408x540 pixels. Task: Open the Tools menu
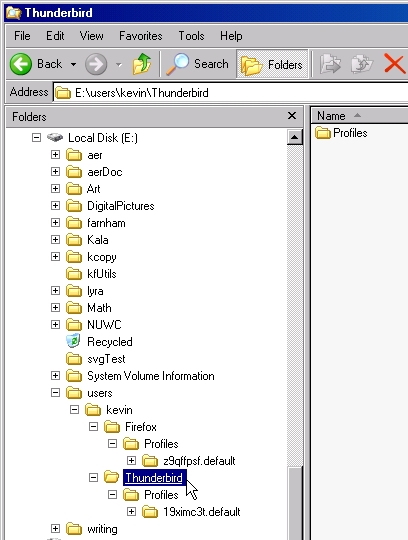pyautogui.click(x=191, y=36)
